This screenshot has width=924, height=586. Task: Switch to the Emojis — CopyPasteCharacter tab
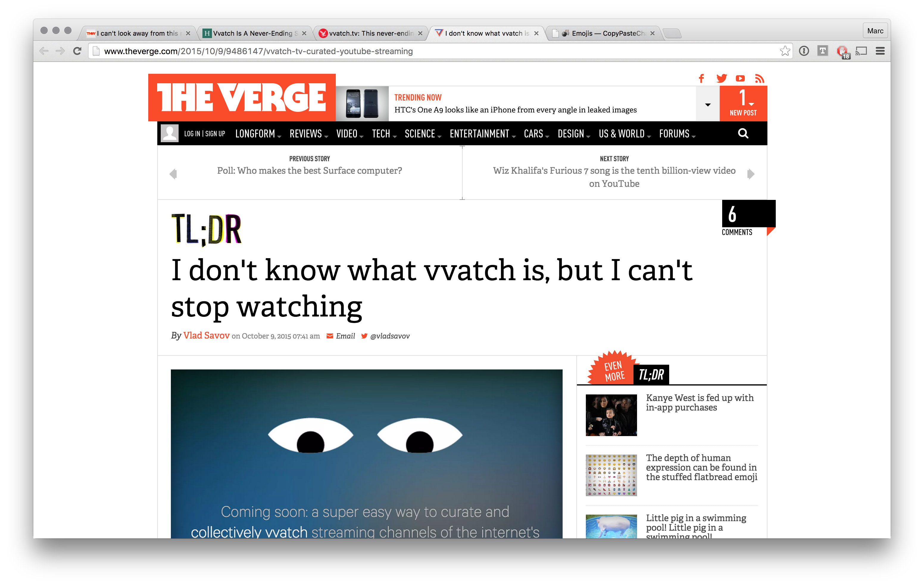tap(604, 33)
